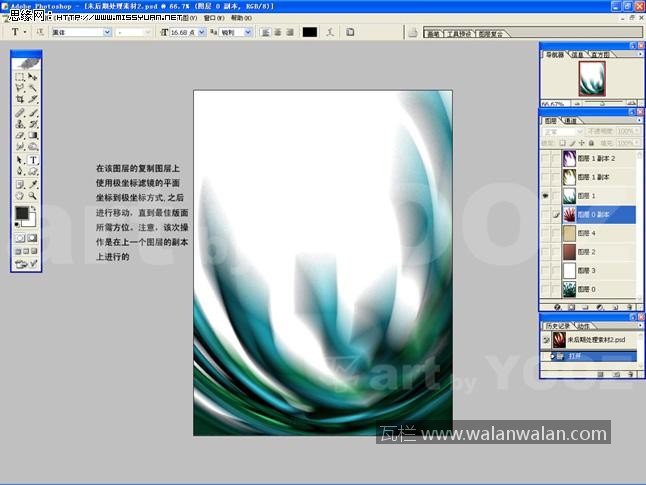Select the 图层 2 layer thumbnail
Image resolution: width=646 pixels, height=485 pixels.
click(569, 252)
